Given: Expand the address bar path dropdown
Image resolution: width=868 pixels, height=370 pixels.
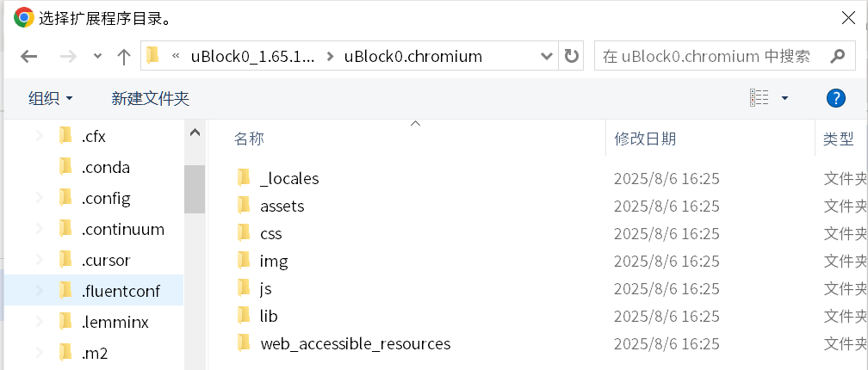Looking at the screenshot, I should point(546,57).
